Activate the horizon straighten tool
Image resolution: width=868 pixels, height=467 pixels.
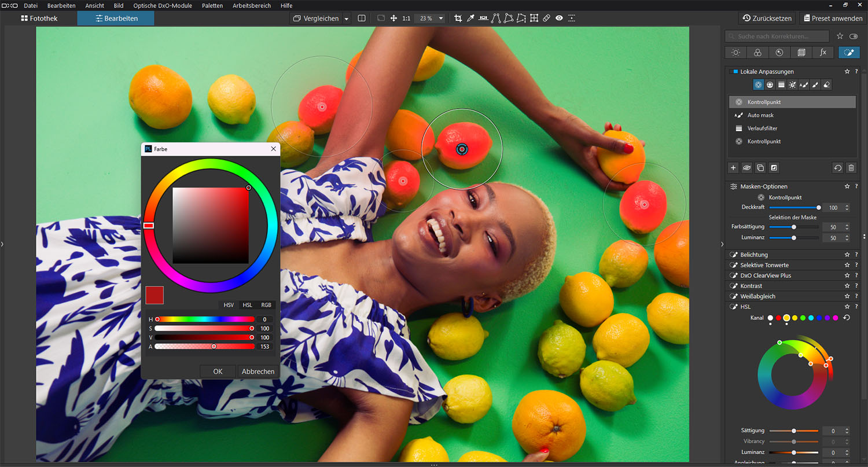(483, 19)
